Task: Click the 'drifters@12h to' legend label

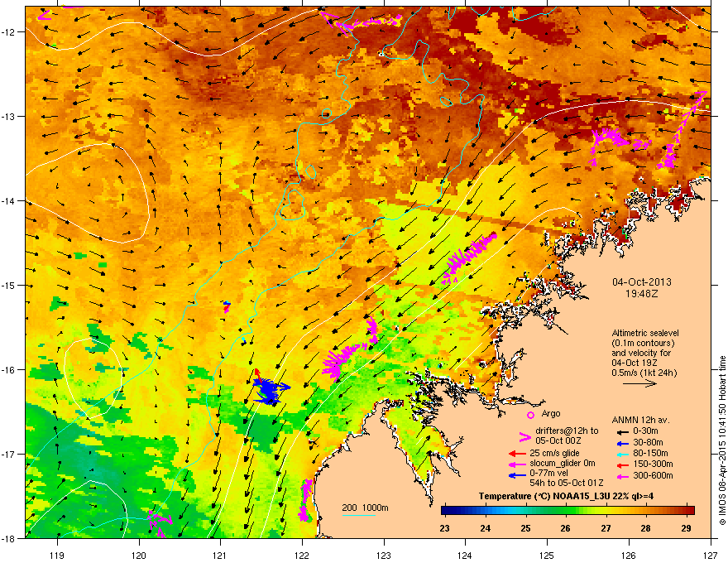Action: pos(567,431)
